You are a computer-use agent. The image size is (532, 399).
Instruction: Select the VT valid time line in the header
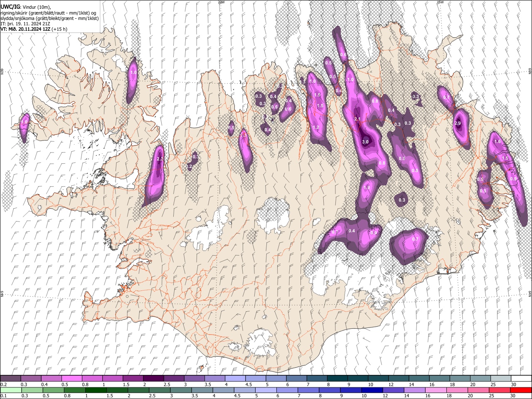pyautogui.click(x=34, y=30)
